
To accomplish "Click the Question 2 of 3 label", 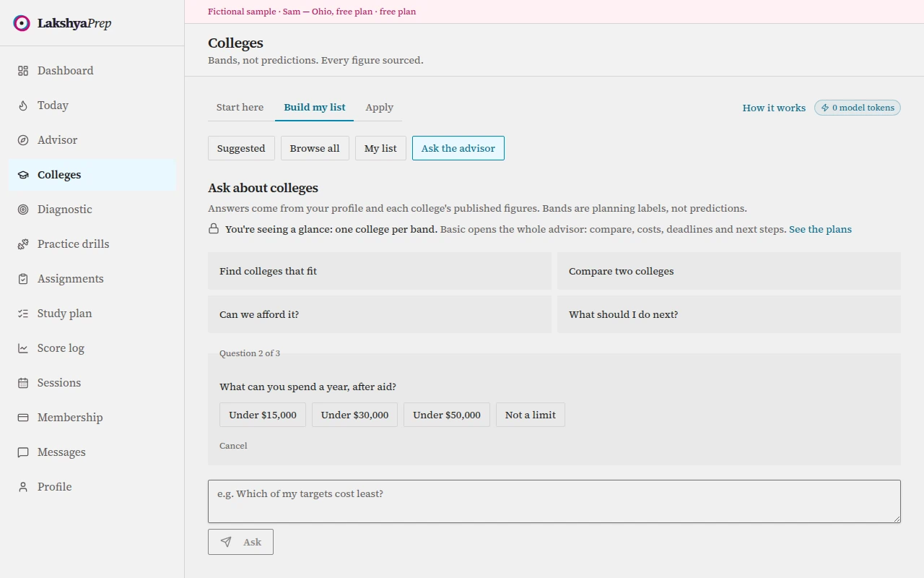I will pyautogui.click(x=250, y=353).
